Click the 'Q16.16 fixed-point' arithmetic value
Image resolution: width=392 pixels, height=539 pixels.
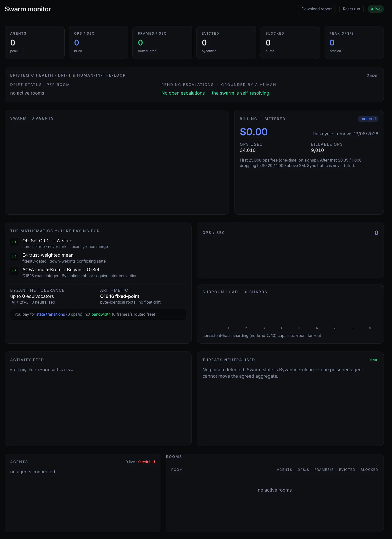[119, 296]
